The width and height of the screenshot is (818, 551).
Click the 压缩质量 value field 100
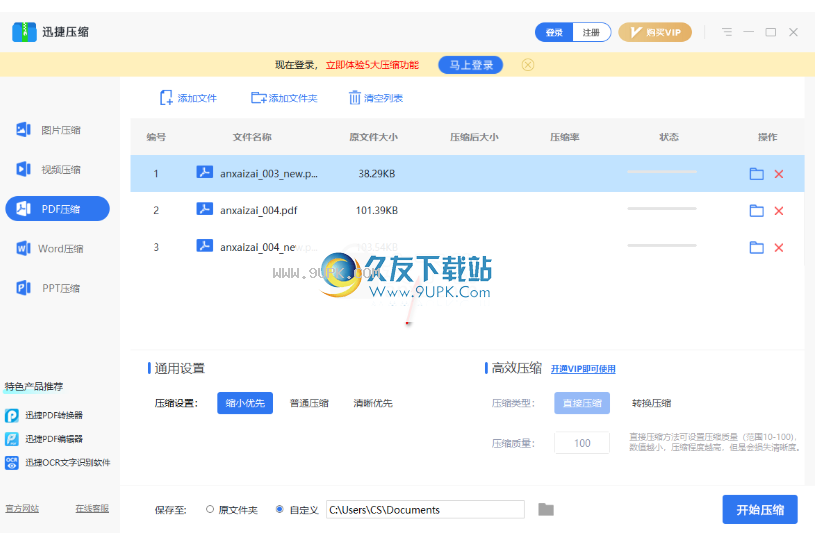coord(582,443)
